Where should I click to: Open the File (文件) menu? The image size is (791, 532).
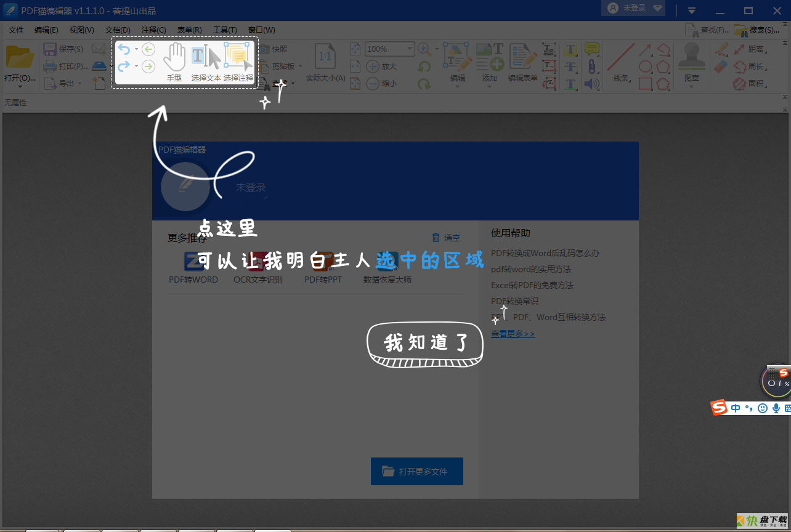16,30
